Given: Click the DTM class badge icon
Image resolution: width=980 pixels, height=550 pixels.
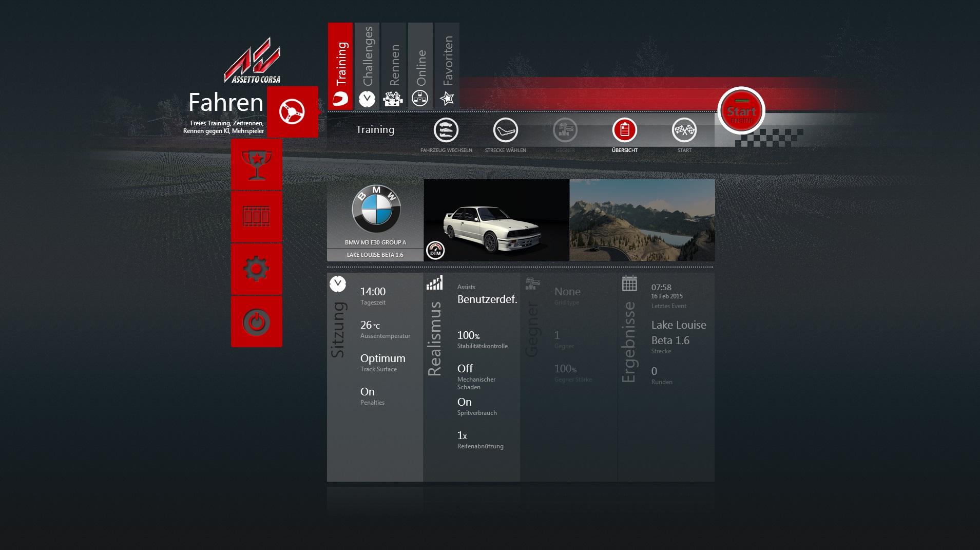Looking at the screenshot, I should [435, 250].
